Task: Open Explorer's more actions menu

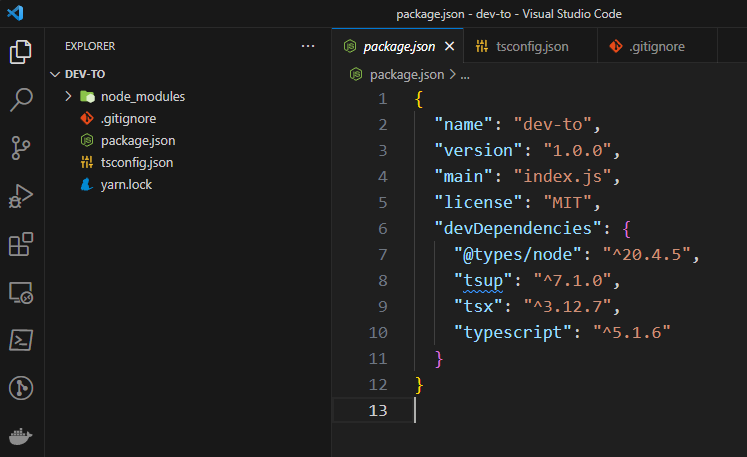Action: tap(307, 46)
